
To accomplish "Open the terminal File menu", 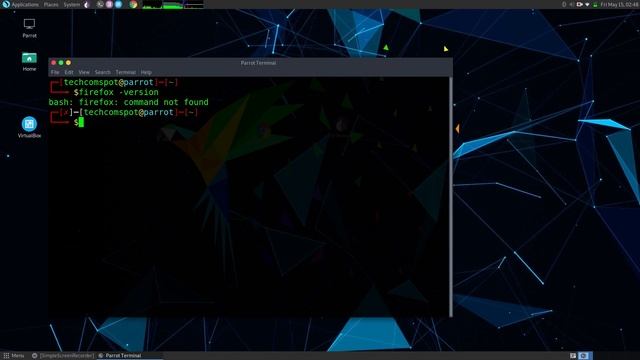I will point(55,72).
